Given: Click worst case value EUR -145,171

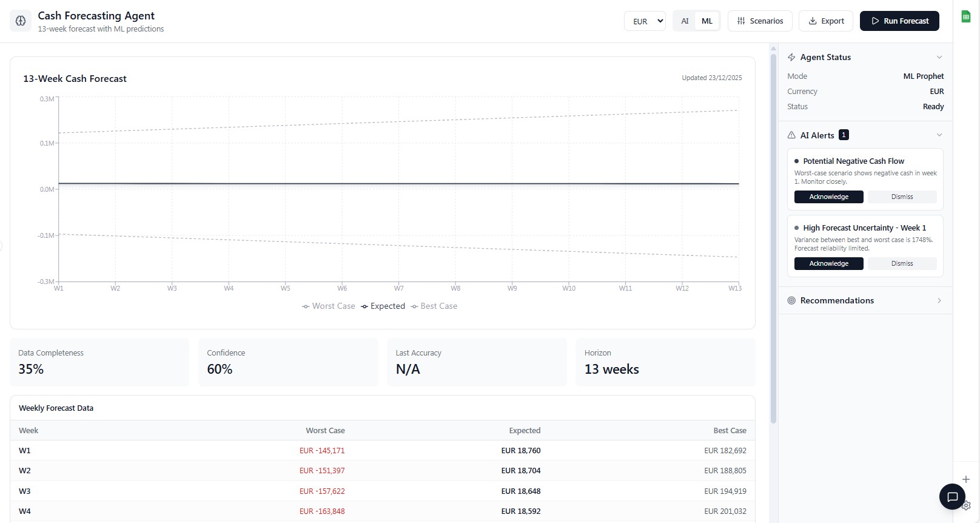Looking at the screenshot, I should point(322,450).
